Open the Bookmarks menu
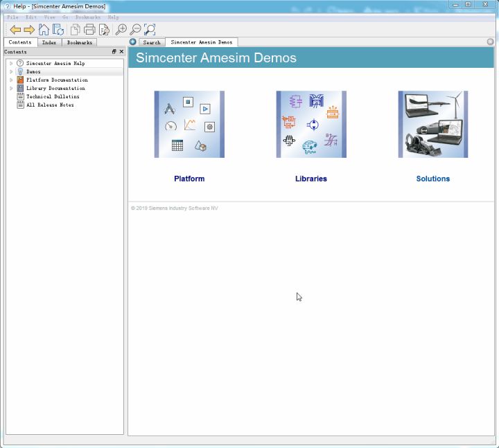 tap(88, 17)
